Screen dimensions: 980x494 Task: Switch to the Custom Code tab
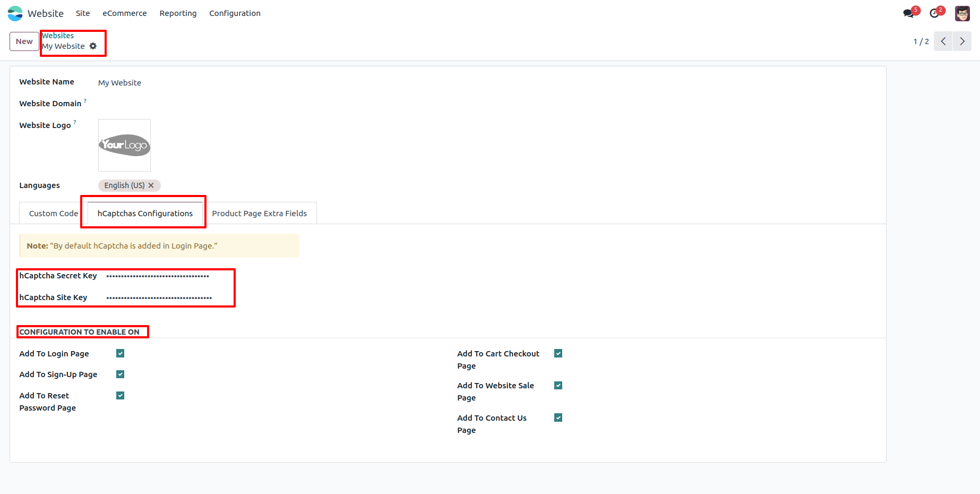point(53,214)
